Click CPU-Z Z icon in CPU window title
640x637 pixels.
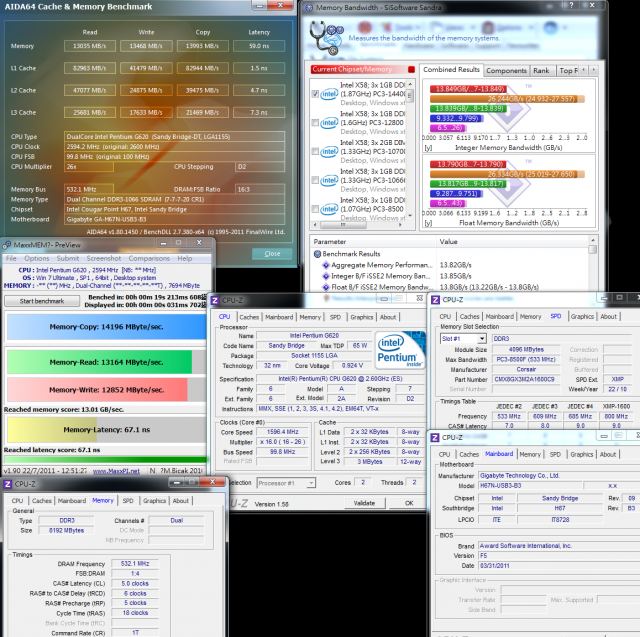click(x=215, y=301)
